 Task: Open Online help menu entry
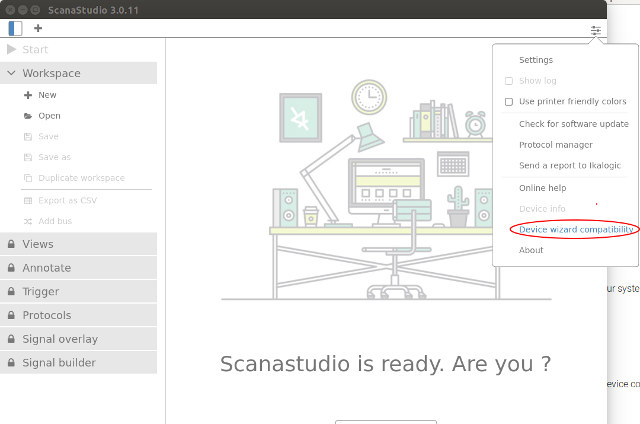[x=542, y=188]
